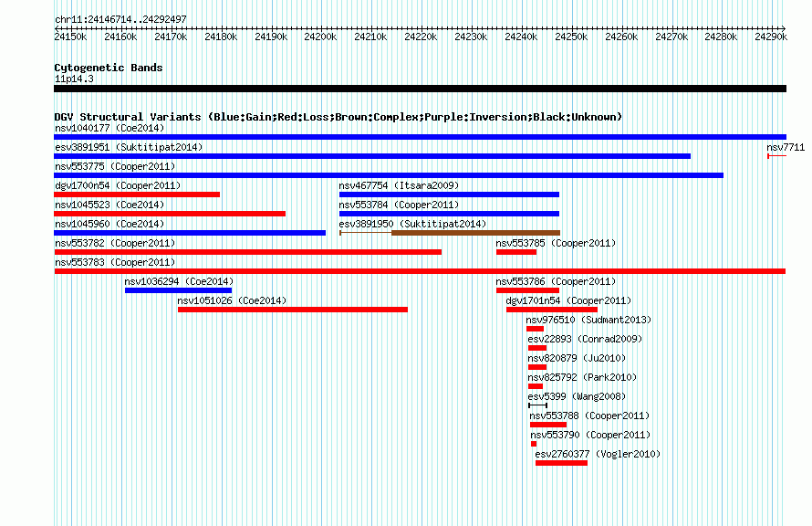This screenshot has width=812, height=526.
Task: Click the 24170k ruler position
Action: tap(171, 37)
